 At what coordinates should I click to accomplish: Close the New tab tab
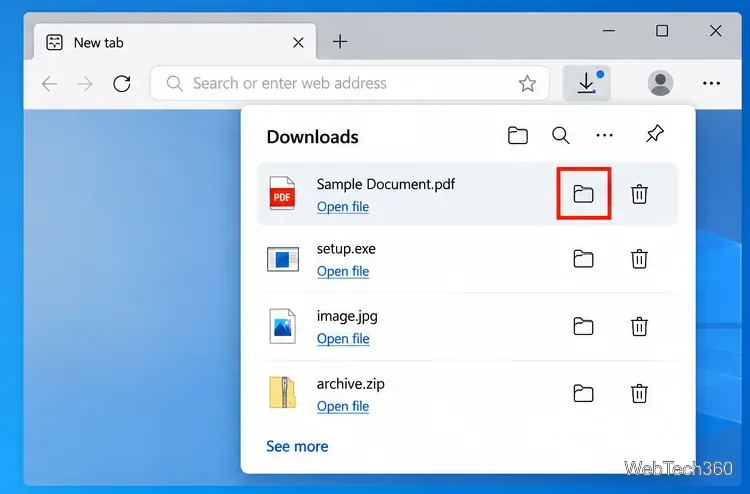coord(298,43)
